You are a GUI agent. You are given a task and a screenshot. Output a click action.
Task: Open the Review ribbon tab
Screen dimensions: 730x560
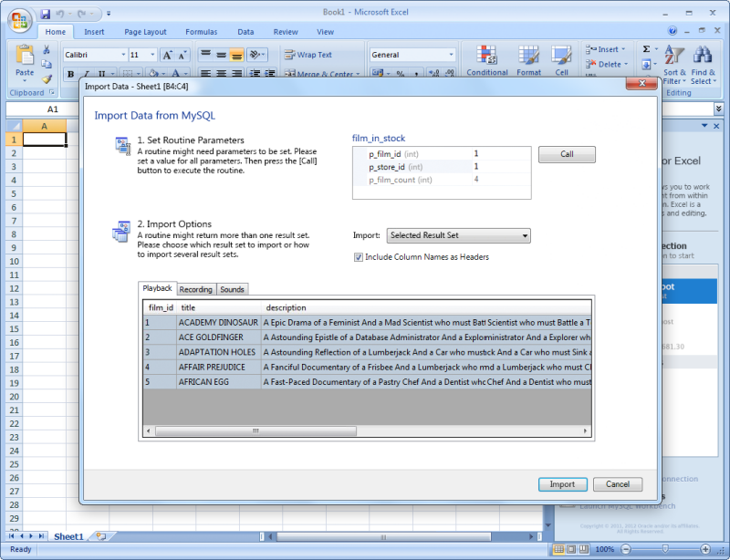[286, 32]
